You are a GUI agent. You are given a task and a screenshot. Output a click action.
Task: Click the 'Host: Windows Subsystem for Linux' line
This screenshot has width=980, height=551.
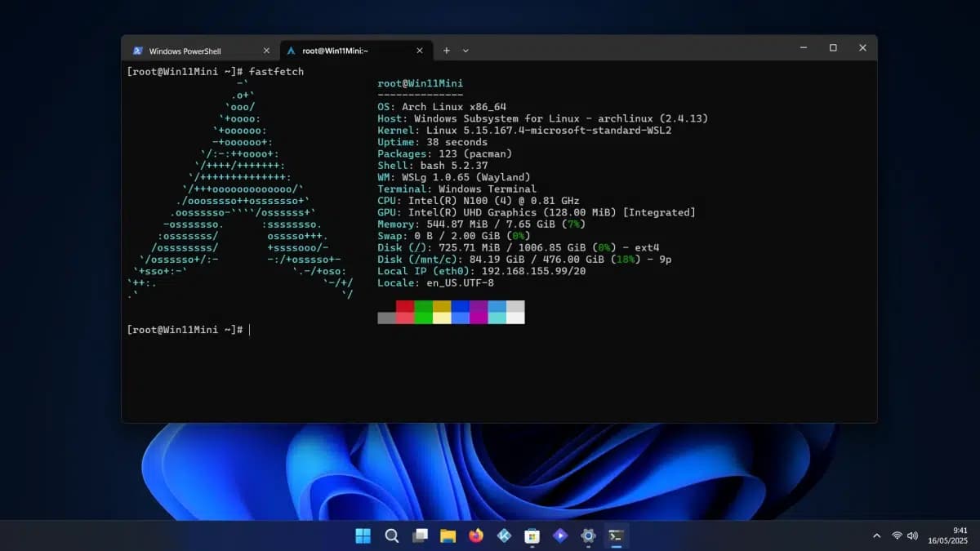[x=542, y=118]
